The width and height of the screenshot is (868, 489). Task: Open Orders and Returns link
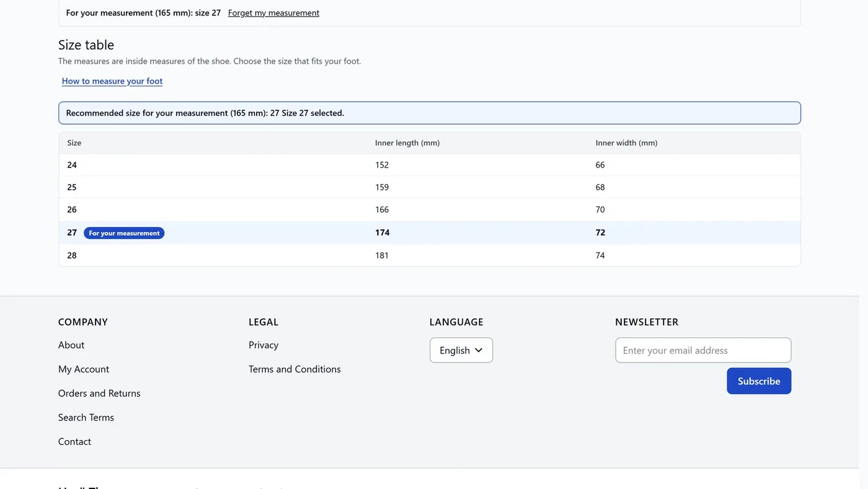(99, 393)
